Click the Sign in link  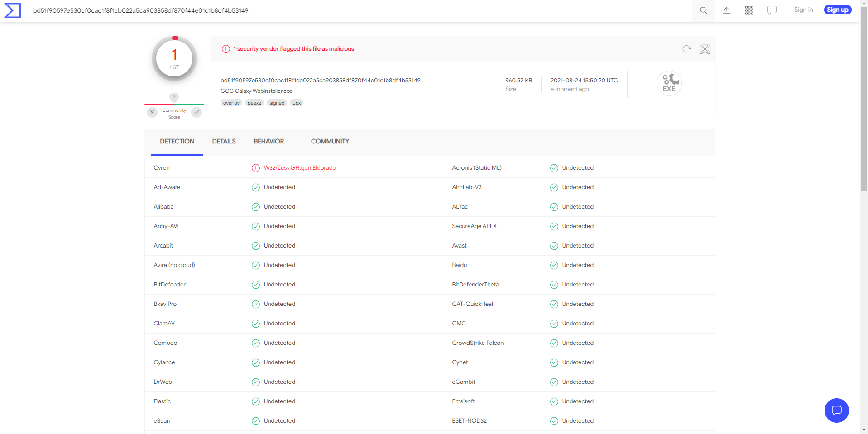(803, 10)
